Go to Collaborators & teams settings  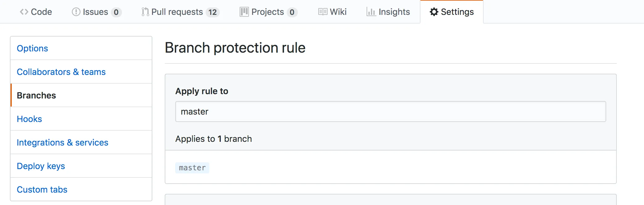coord(61,72)
